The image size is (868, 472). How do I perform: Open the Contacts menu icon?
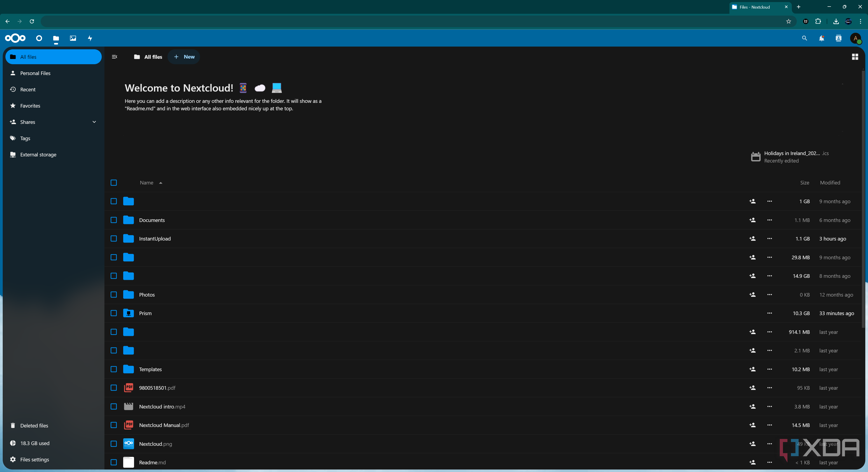coord(838,38)
